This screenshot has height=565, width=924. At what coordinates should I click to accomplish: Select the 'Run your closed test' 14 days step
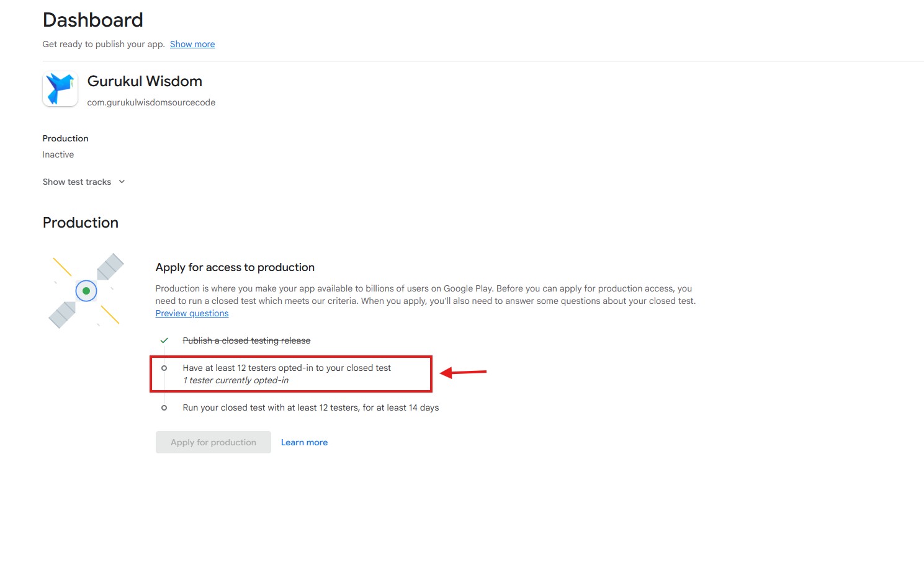click(310, 407)
